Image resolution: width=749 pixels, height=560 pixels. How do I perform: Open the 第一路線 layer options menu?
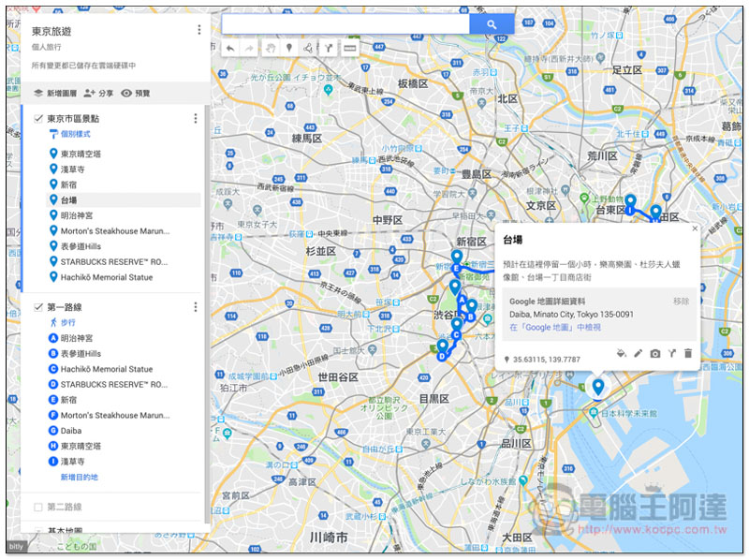click(196, 307)
